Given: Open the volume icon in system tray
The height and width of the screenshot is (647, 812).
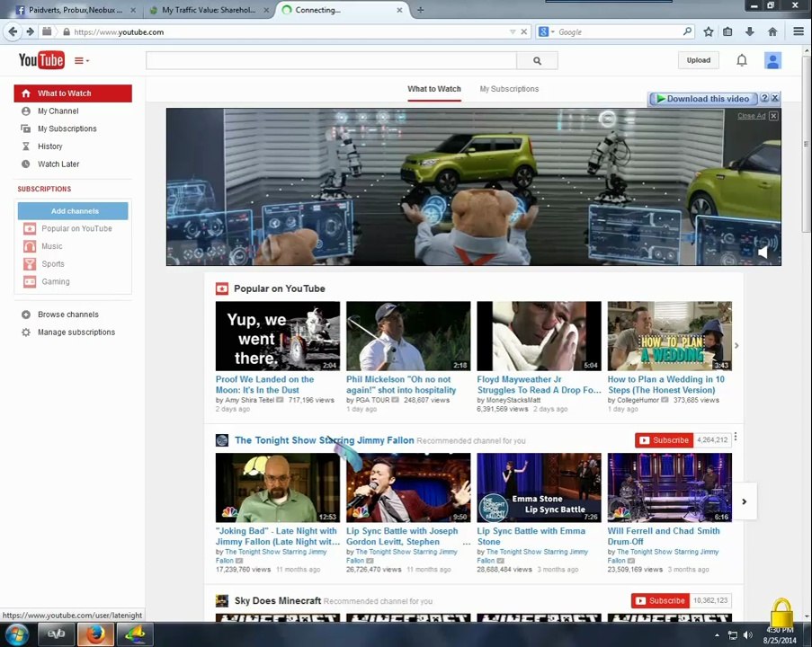Looking at the screenshot, I should [747, 634].
